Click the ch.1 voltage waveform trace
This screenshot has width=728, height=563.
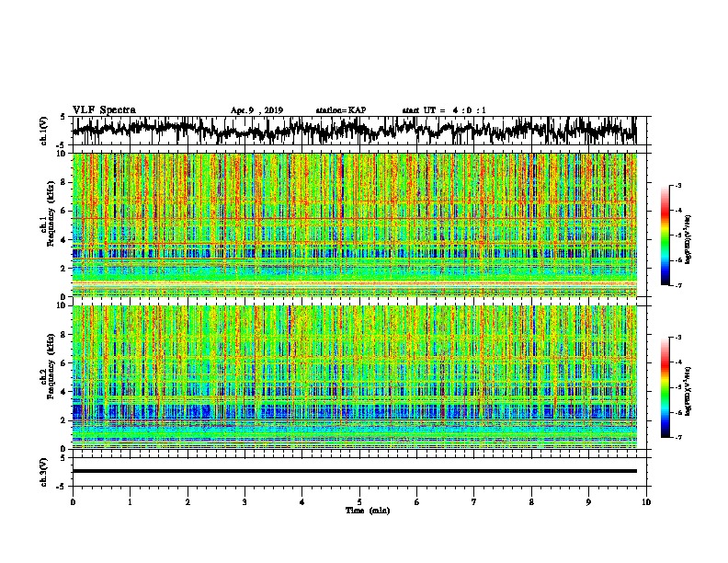pos(354,131)
